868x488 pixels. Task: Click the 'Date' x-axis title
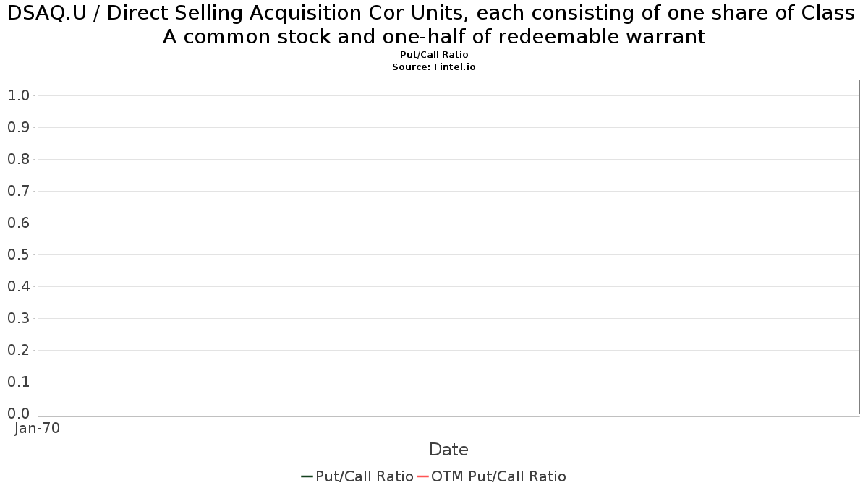(448, 450)
